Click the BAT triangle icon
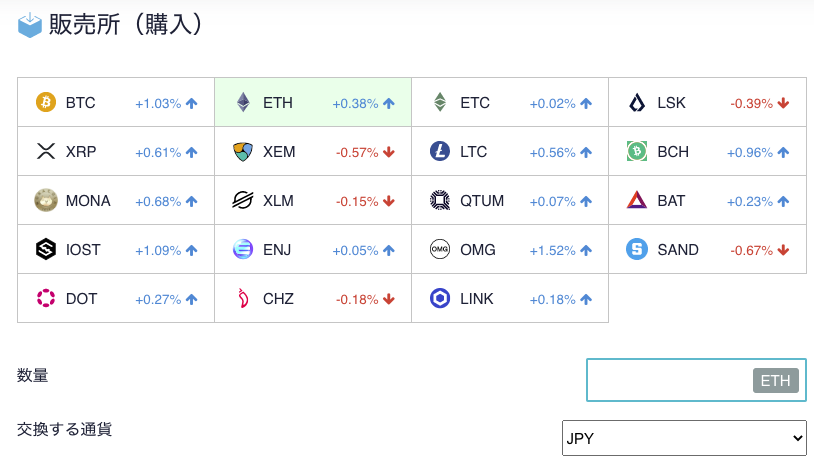This screenshot has width=814, height=466. point(638,201)
